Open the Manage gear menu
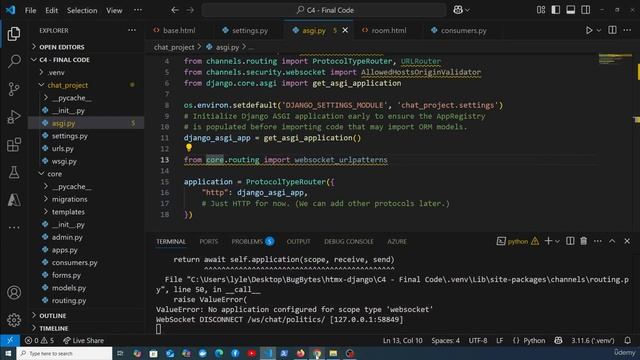The height and width of the screenshot is (360, 640). [x=14, y=320]
